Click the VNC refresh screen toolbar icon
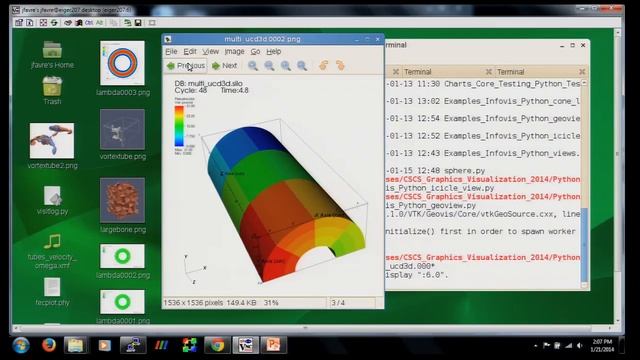Screen dimensions: 640x360 coord(54,23)
